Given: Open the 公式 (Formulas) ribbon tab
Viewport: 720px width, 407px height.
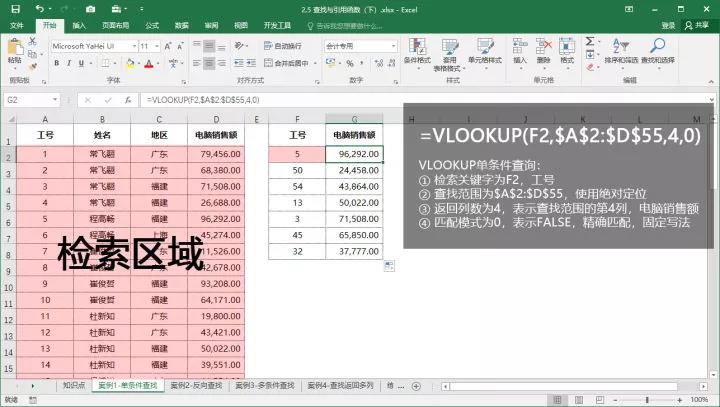Looking at the screenshot, I should tap(151, 24).
